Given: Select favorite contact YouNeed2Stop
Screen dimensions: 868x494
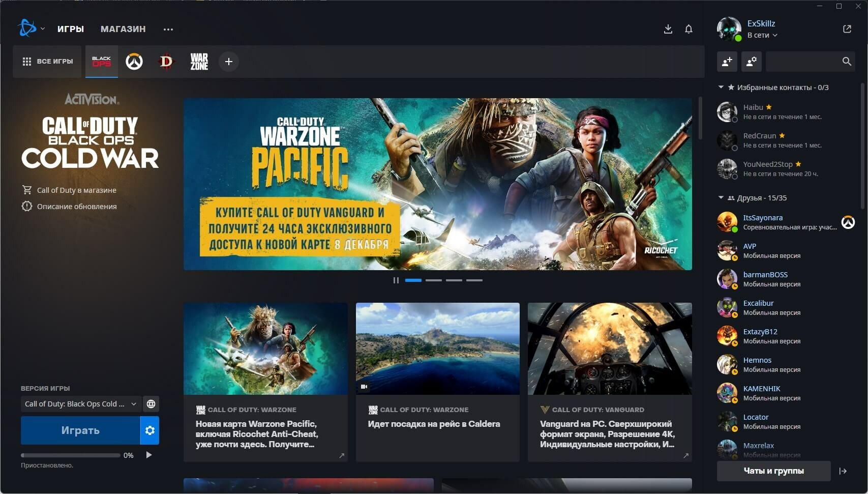Looking at the screenshot, I should click(786, 169).
